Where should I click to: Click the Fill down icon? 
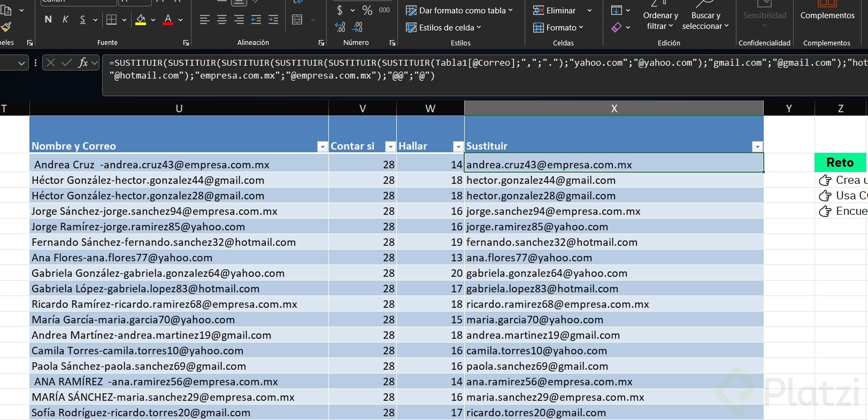[617, 10]
